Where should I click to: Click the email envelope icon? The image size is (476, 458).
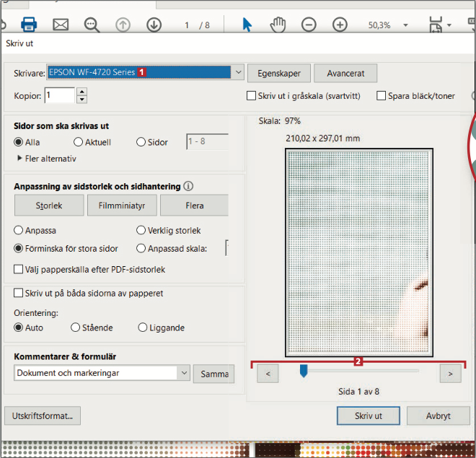pos(61,25)
